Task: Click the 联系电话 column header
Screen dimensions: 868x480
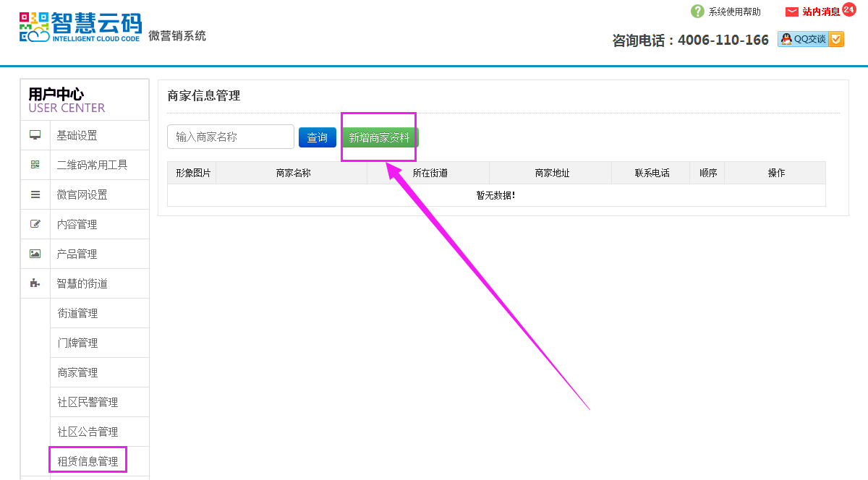Action: click(652, 173)
